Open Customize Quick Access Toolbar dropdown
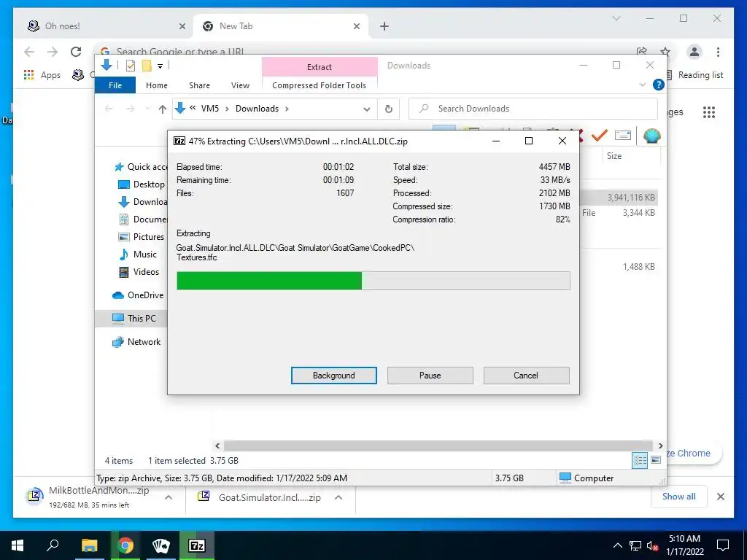 [x=160, y=66]
